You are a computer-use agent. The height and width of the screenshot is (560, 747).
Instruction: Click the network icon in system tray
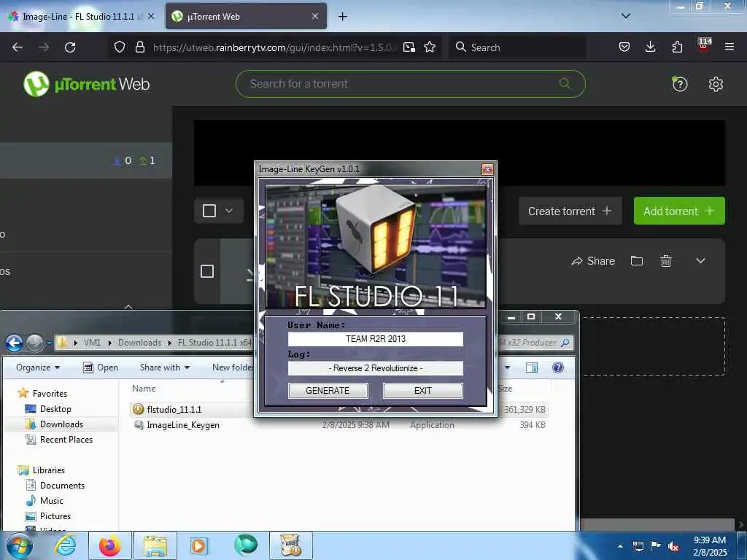638,546
